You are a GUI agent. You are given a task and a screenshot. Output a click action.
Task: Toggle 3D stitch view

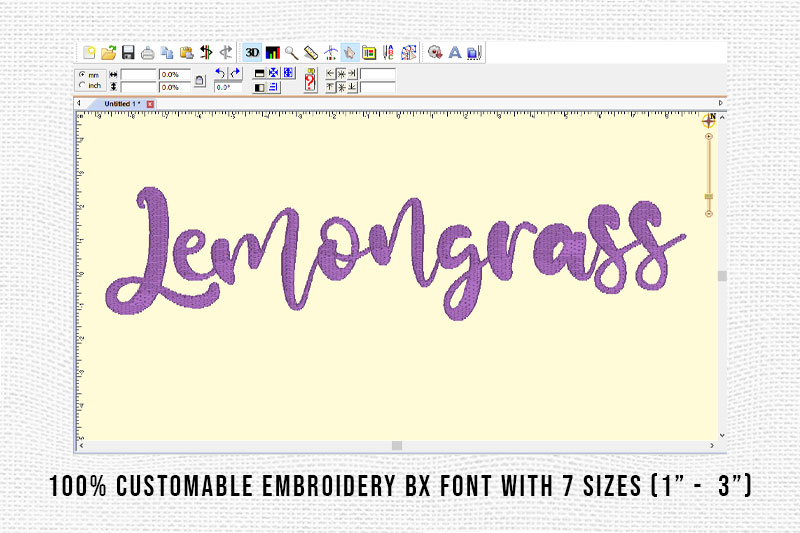point(253,53)
